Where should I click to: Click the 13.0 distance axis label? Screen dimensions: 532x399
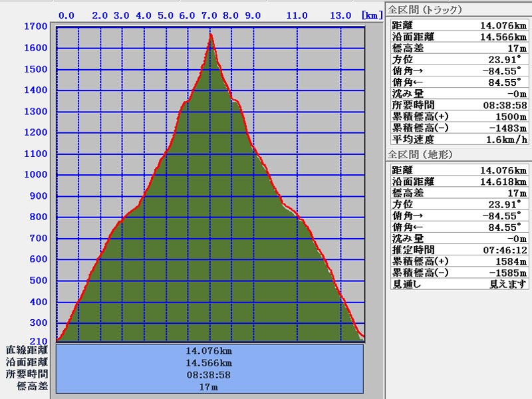click(x=340, y=15)
